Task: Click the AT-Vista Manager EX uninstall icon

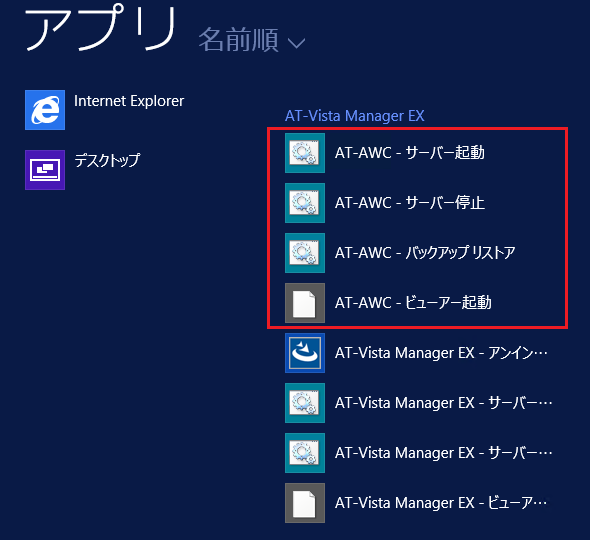Action: coord(305,353)
